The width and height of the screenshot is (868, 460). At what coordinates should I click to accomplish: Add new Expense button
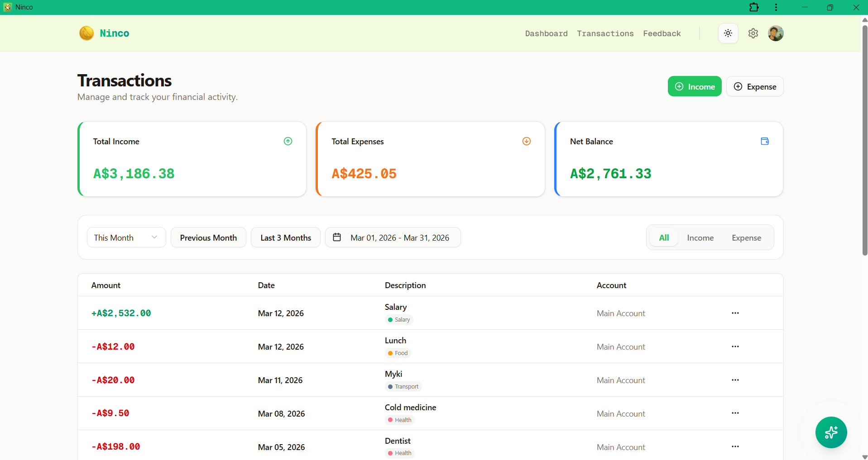click(755, 86)
